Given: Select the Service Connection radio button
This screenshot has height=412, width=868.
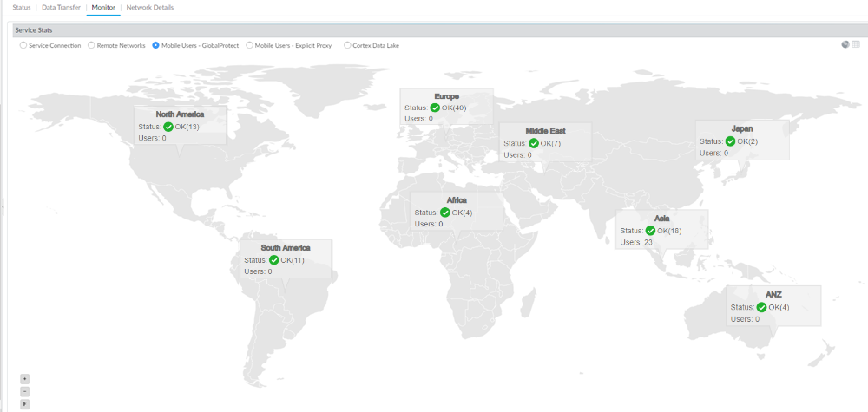Looking at the screenshot, I should pos(23,45).
